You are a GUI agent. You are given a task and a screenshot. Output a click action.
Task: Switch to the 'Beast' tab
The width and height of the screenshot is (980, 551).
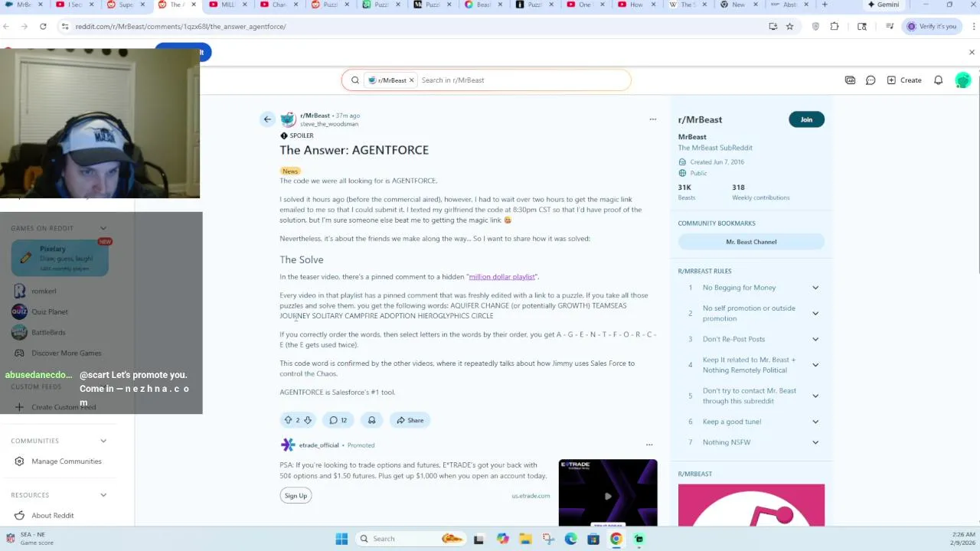pos(484,5)
